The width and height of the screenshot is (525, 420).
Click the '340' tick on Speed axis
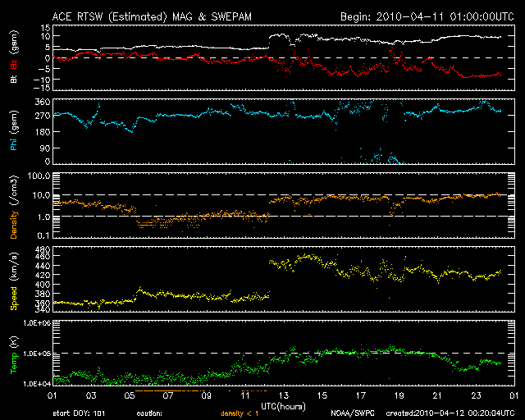coord(43,309)
